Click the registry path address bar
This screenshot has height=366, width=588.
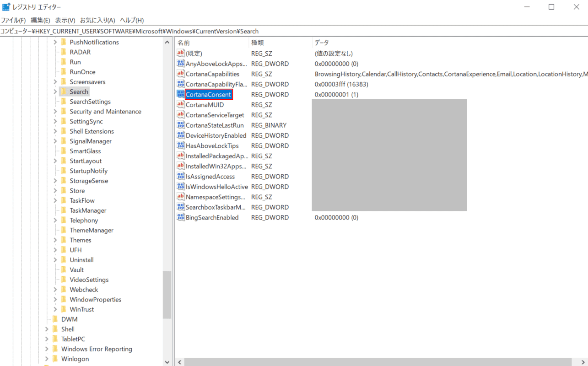pyautogui.click(x=294, y=31)
